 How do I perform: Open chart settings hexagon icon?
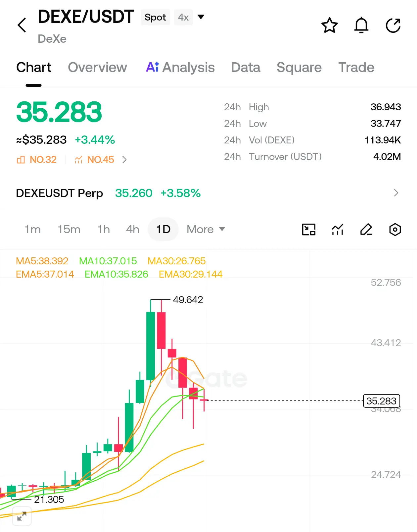click(x=395, y=229)
